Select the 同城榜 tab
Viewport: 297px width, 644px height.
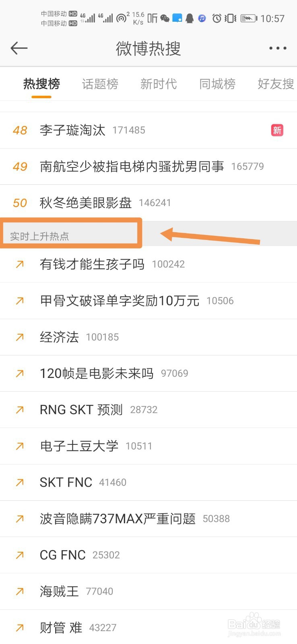(217, 84)
